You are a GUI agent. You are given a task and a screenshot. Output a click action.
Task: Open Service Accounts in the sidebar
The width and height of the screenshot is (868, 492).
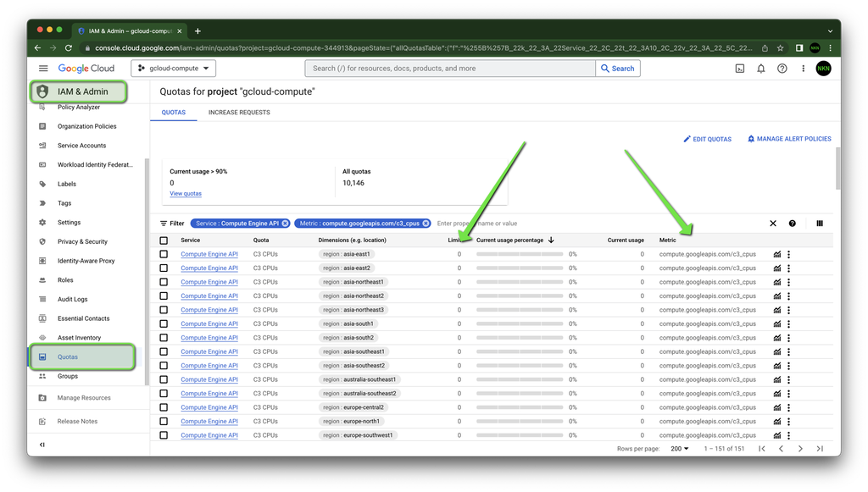[x=81, y=146]
